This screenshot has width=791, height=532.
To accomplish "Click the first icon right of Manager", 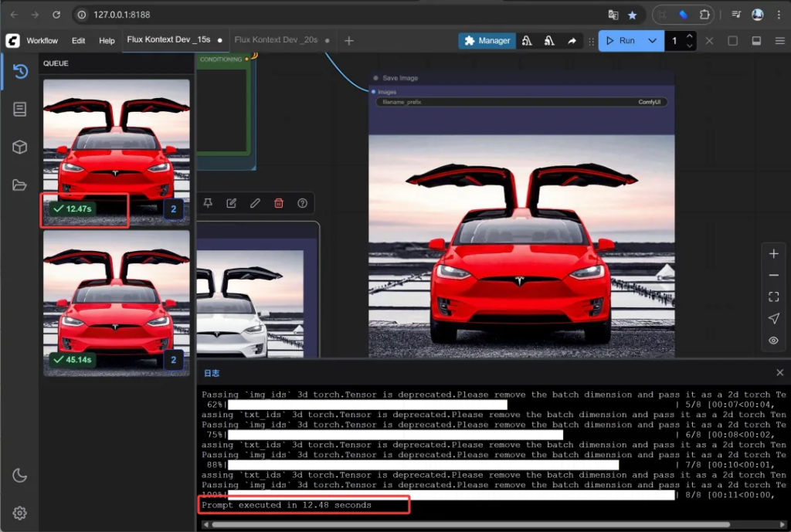I will point(527,41).
